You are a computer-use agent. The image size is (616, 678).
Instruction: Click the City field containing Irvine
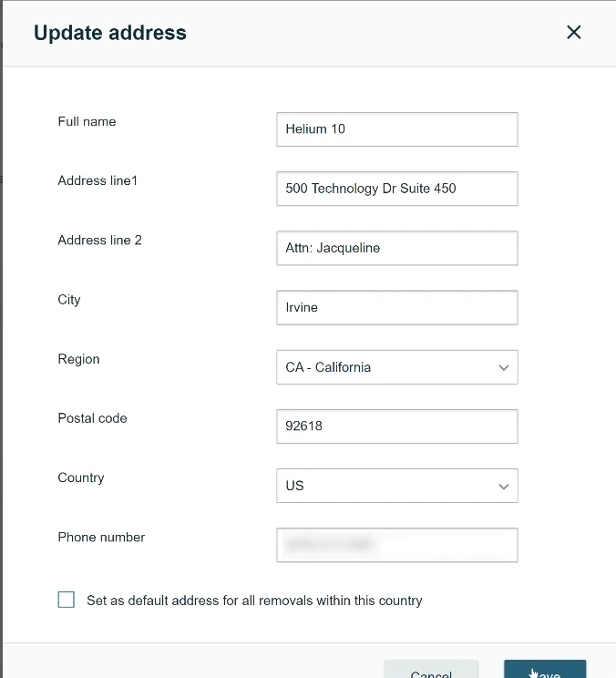tap(396, 307)
